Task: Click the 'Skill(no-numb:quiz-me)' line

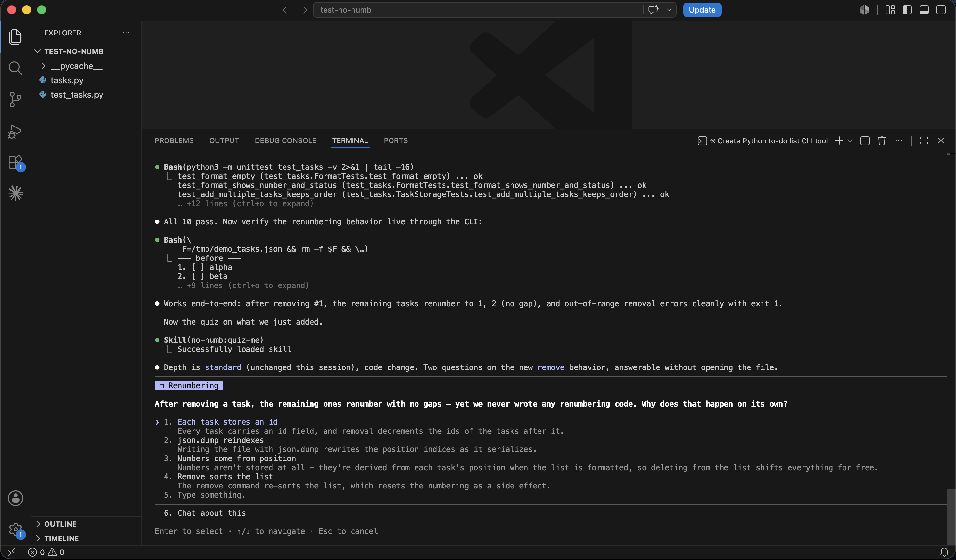Action: pyautogui.click(x=213, y=340)
